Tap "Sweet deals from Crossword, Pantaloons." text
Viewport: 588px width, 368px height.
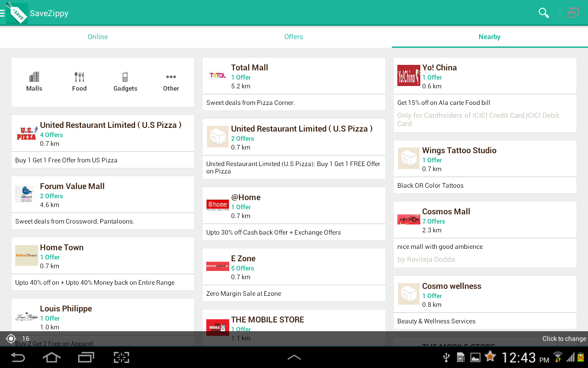click(x=74, y=221)
